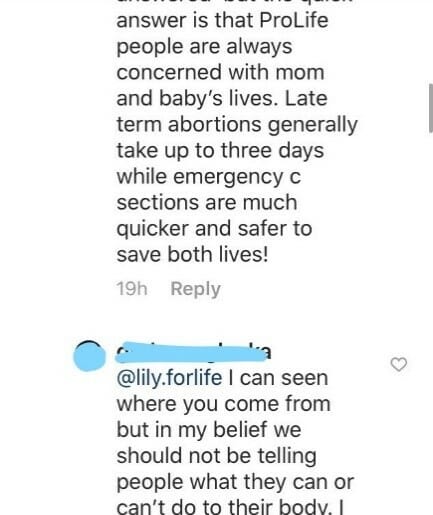Tap the line 'answer is that ProLife'
The height and width of the screenshot is (515, 433).
[x=222, y=20]
